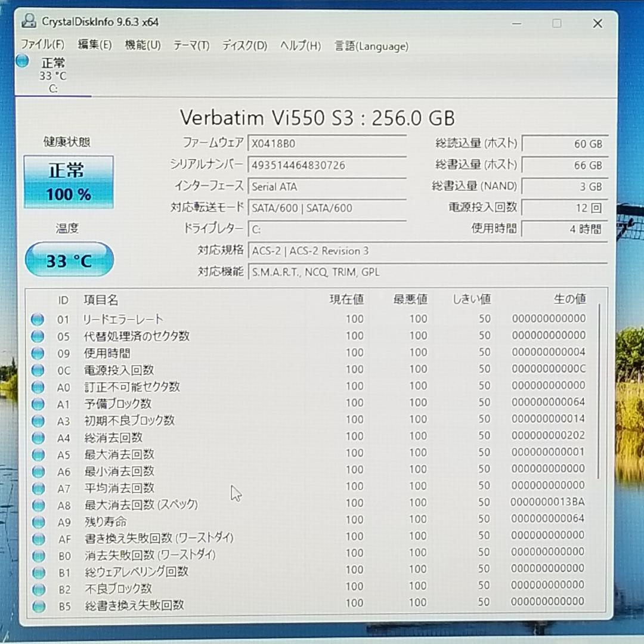Click the transfer mode field SATA/600 | SATA/600
The height and width of the screenshot is (644, 644).
327,208
